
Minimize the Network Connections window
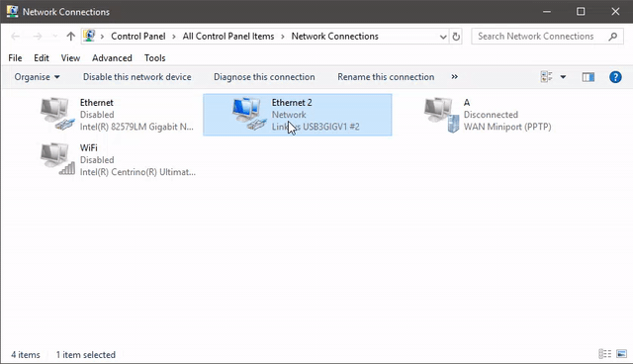point(547,11)
